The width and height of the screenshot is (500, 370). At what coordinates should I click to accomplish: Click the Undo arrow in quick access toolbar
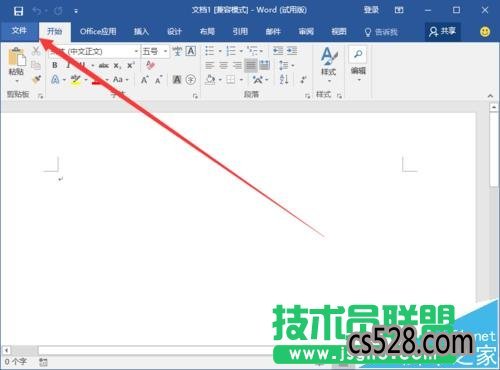click(x=37, y=11)
